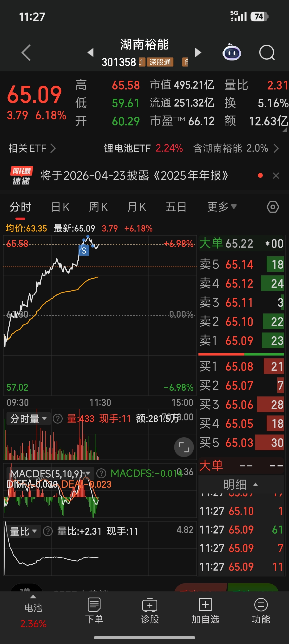Select 买4 65.05 order row
Viewport: 289px width, 644px height.
[241, 424]
